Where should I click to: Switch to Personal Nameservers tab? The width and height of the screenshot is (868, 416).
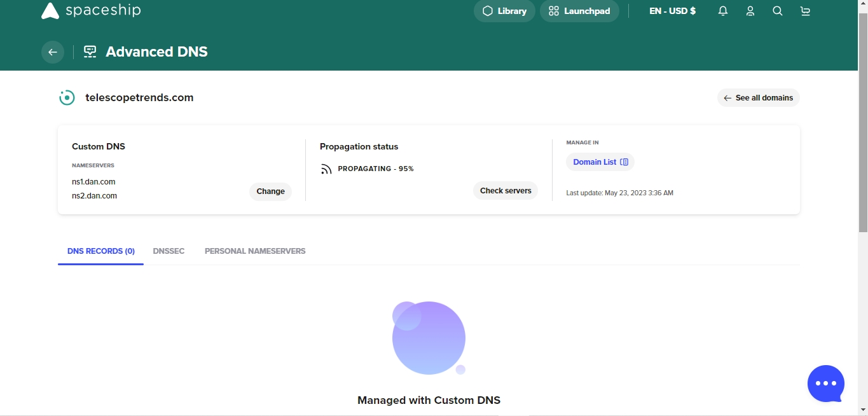click(x=255, y=251)
